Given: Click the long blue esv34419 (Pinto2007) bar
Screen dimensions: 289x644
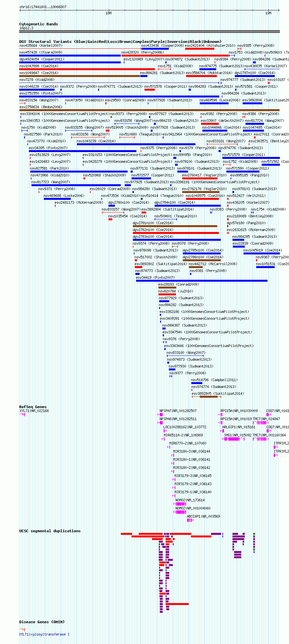Looking at the screenshot, I should click(x=202, y=281).
